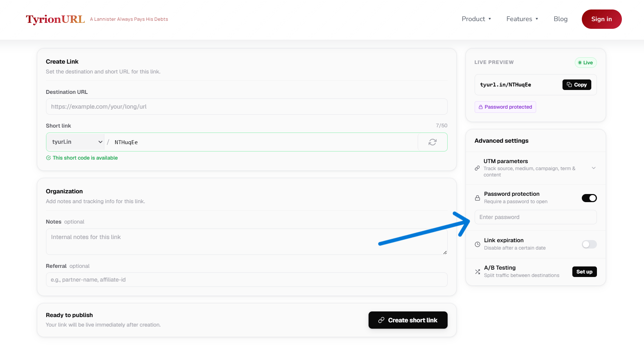Click the Advanced settings heading
644x348 pixels.
(501, 141)
